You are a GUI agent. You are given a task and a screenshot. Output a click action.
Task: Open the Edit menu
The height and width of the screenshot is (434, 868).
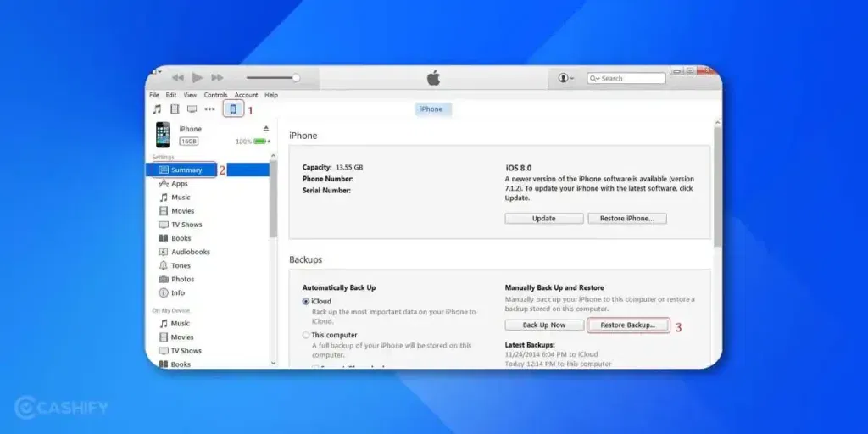tap(171, 95)
